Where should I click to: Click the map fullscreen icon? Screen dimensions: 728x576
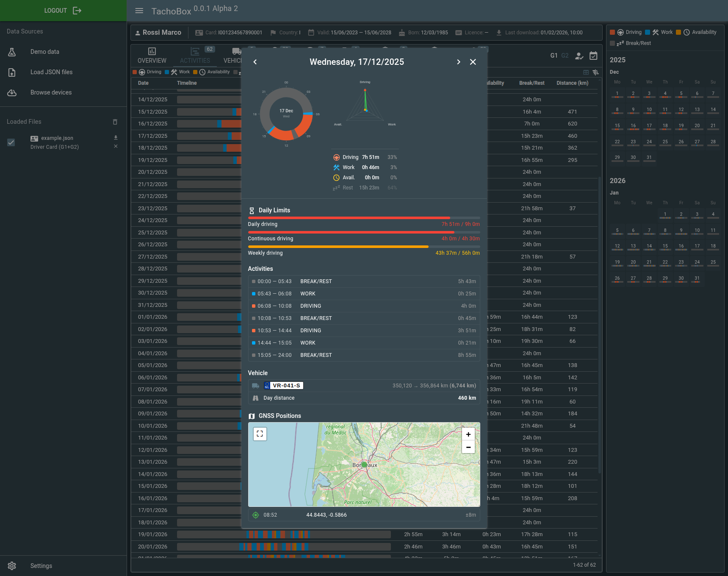coord(260,434)
